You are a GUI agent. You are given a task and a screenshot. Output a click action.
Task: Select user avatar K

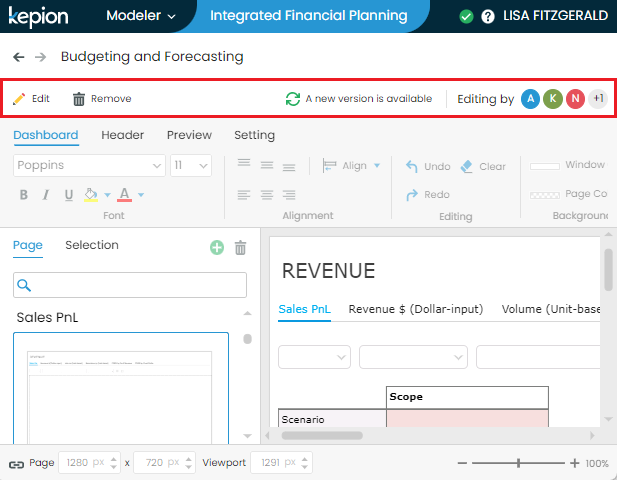(x=552, y=99)
